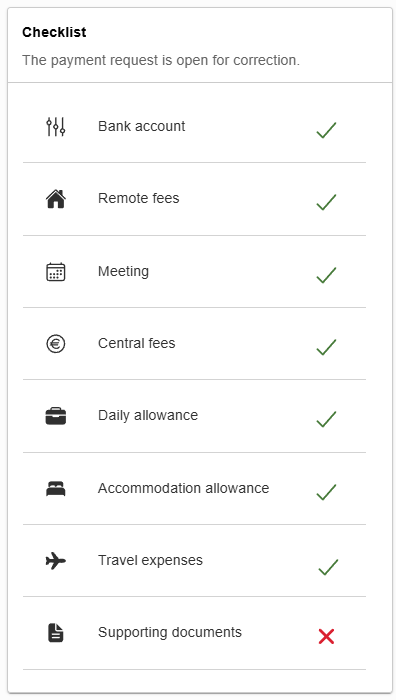Go to the Central fees entry

tap(194, 344)
